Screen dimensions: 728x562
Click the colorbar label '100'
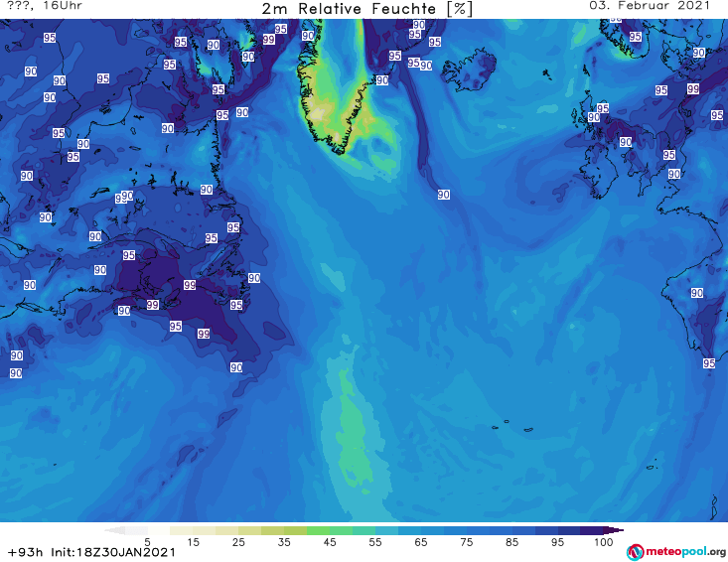603,541
